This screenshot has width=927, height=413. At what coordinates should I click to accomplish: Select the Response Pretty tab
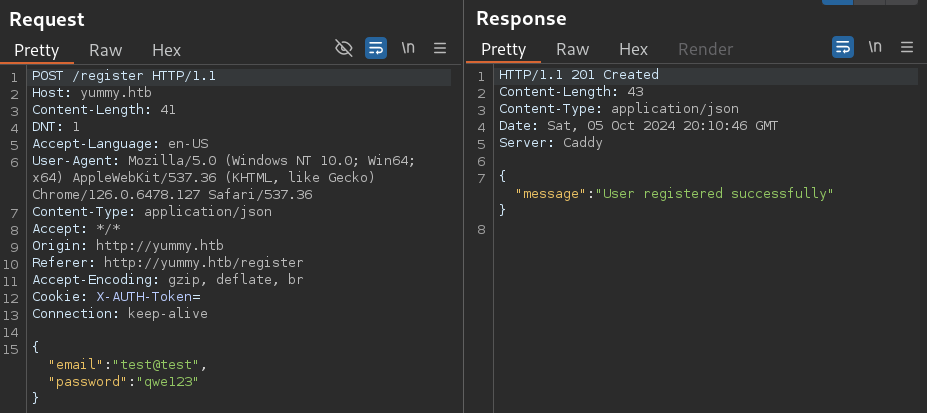coord(504,49)
